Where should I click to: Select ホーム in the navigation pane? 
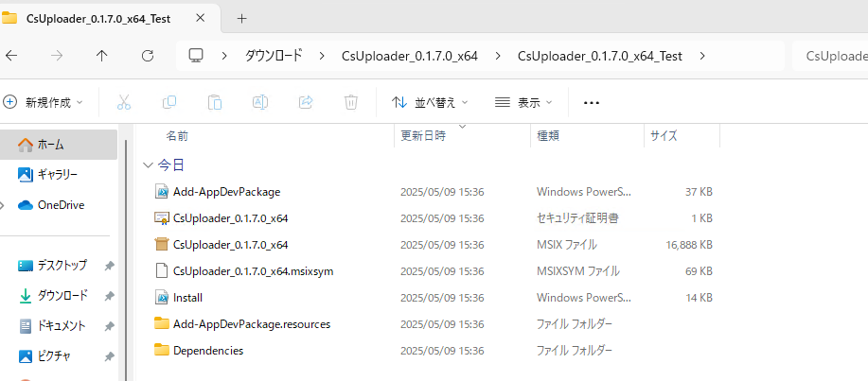click(x=59, y=145)
